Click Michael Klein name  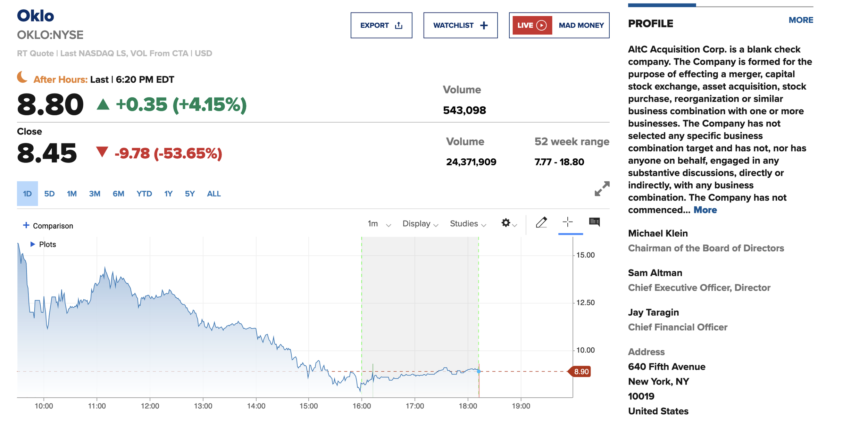[x=658, y=233]
